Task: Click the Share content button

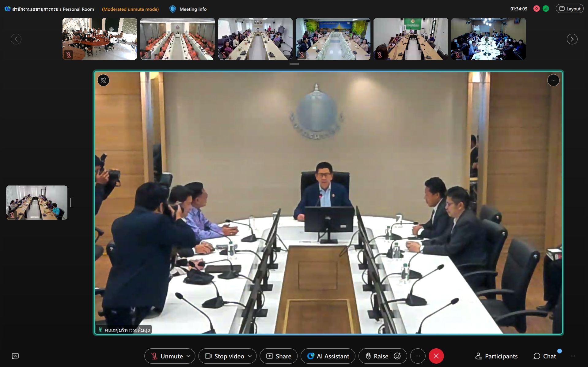Action: tap(279, 356)
